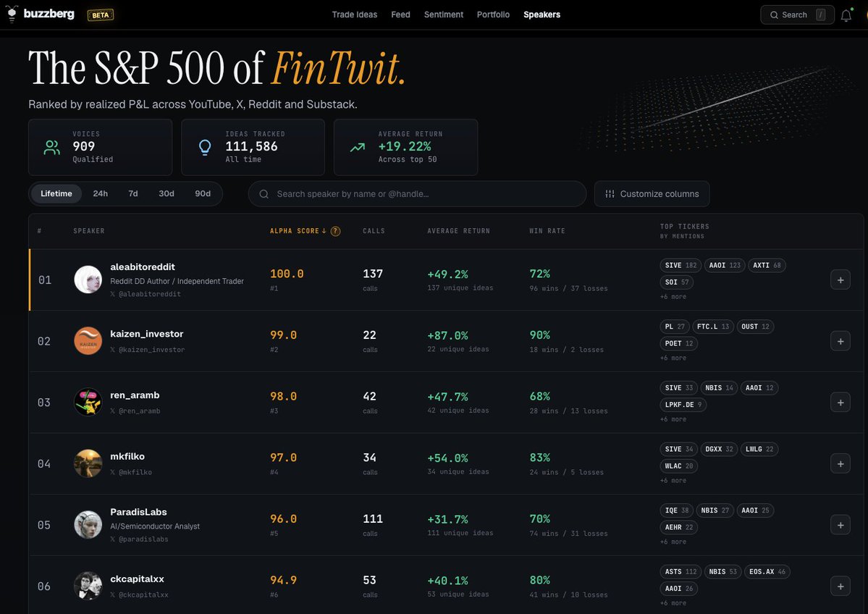
Task: Expand '+6 more' tickers for mkfilko
Action: click(673, 481)
